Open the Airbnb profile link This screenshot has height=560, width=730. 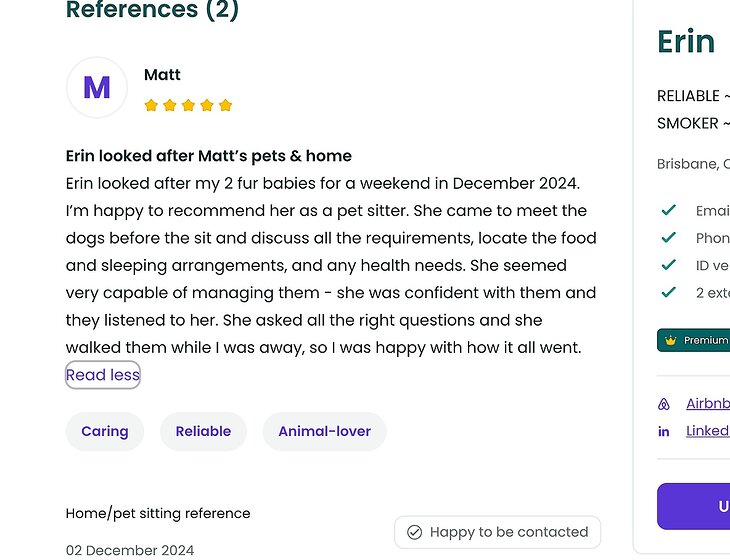[x=707, y=404]
